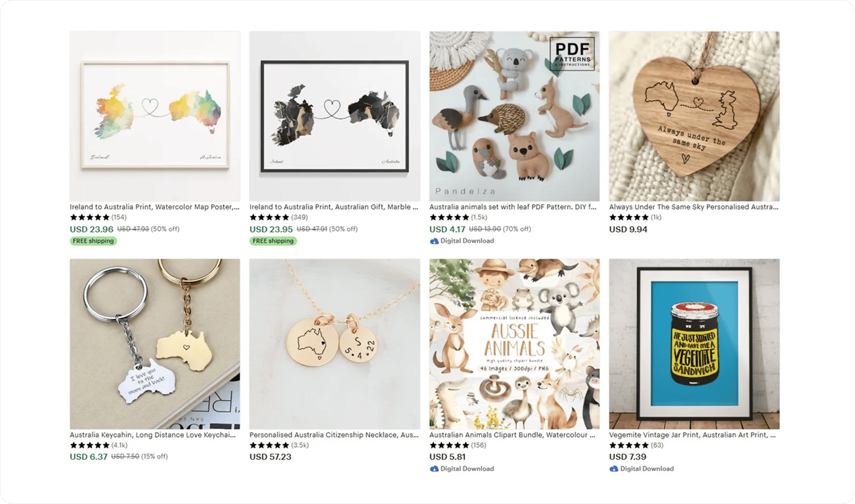Open the Australia-shaped keychain product image
This screenshot has width=855, height=504.
(155, 344)
